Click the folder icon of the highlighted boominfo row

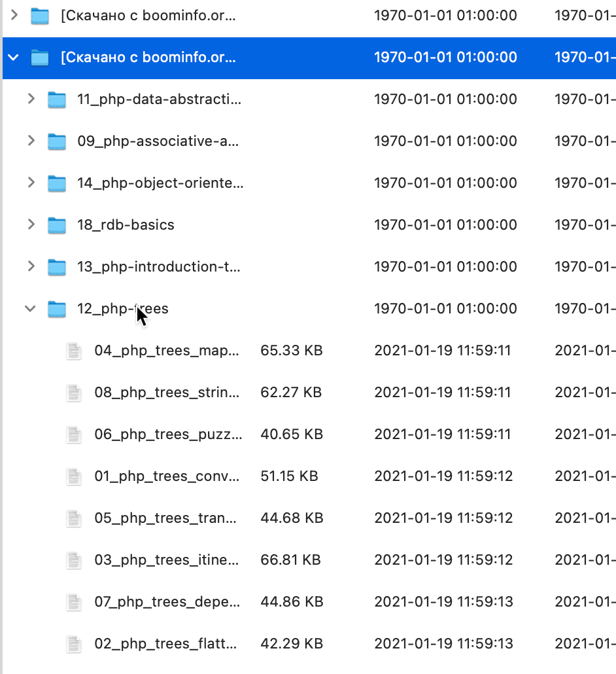click(41, 58)
